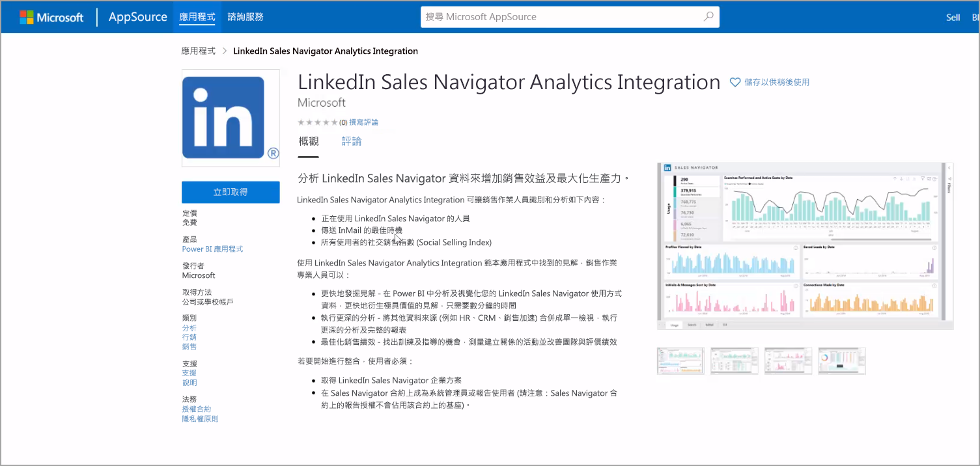Open the 隱私權原則 link
The width and height of the screenshot is (980, 466).
[x=201, y=418]
